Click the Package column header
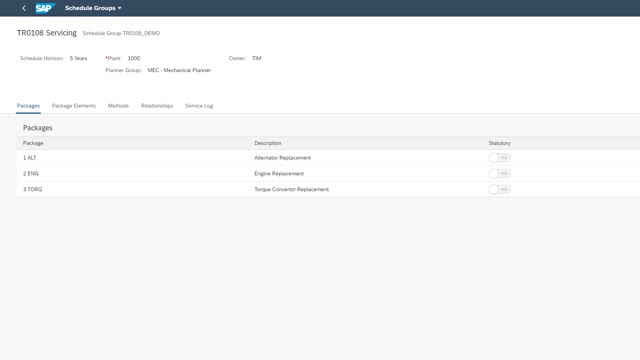 tap(33, 143)
